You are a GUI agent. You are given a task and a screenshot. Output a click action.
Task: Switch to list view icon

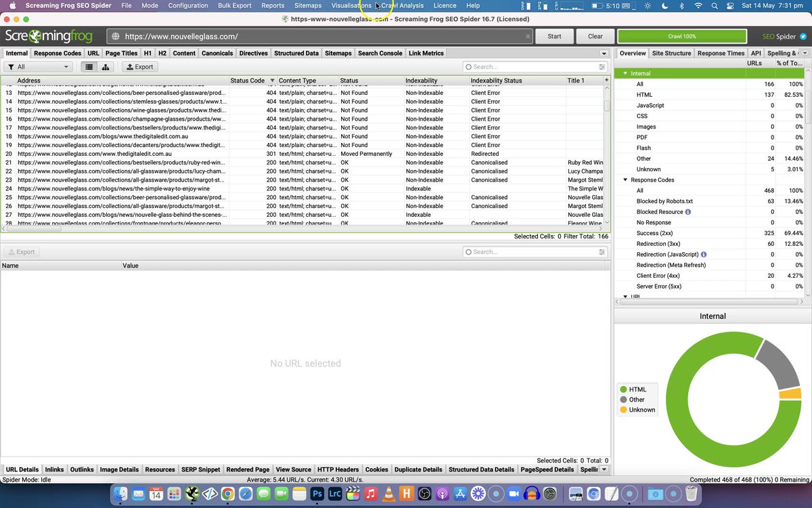[89, 66]
